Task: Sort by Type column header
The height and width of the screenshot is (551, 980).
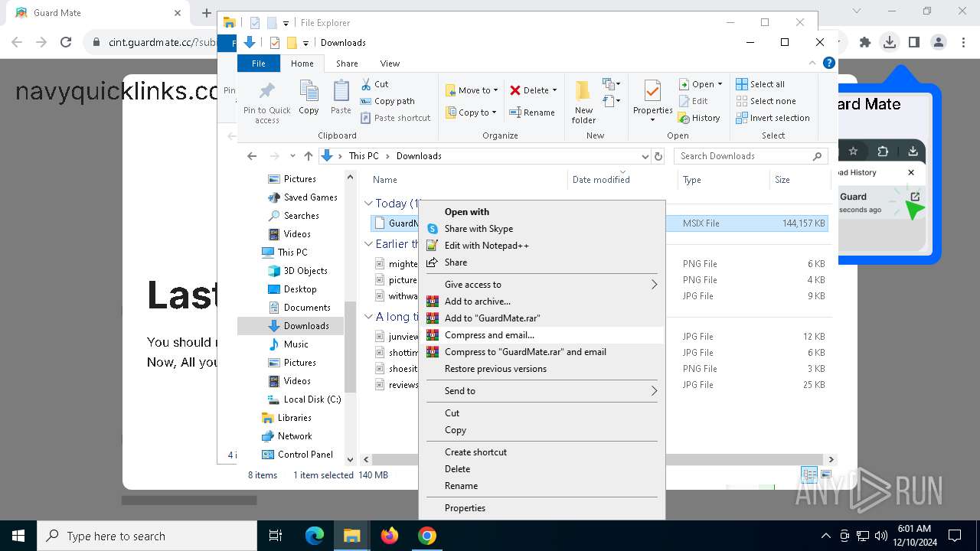Action: (x=692, y=180)
